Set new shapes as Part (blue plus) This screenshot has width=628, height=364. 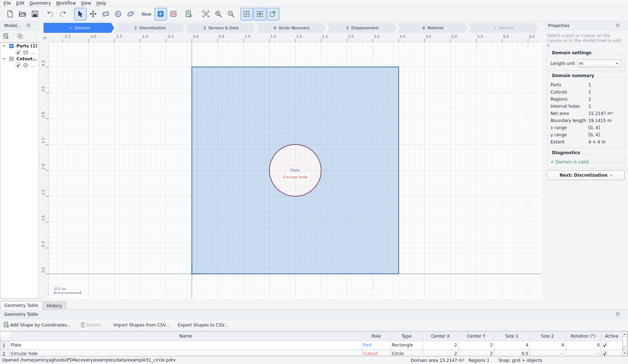click(x=161, y=14)
